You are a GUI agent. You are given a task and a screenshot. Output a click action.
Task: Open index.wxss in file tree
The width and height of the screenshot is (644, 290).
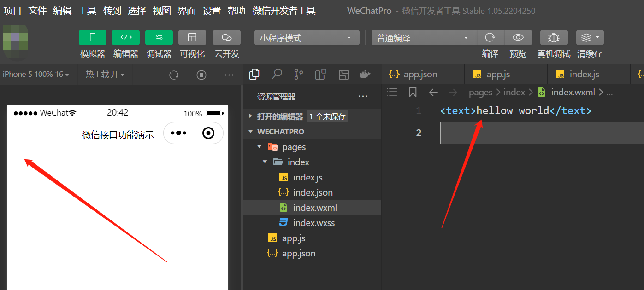(312, 223)
